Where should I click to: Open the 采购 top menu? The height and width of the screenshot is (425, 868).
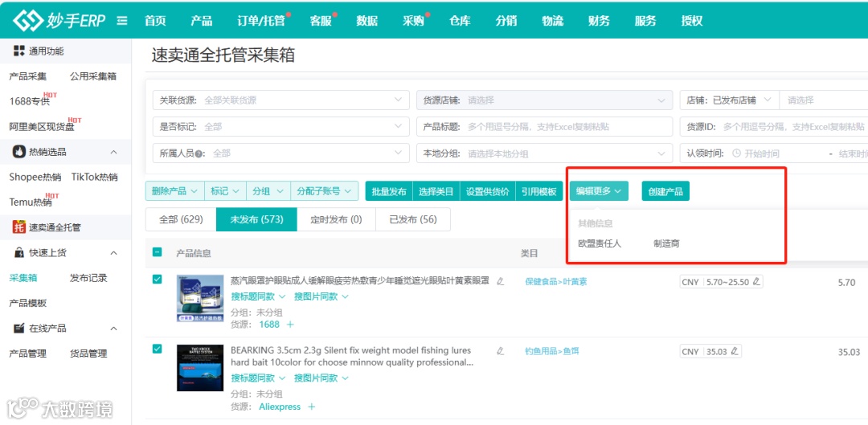pyautogui.click(x=414, y=21)
